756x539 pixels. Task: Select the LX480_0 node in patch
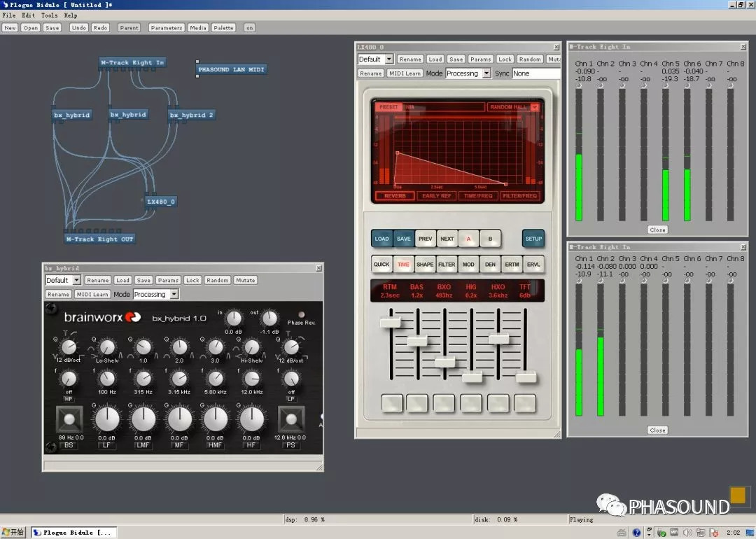coord(161,202)
